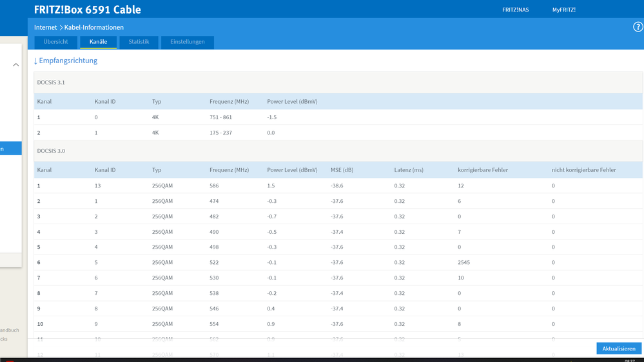Click the FRITZ!Box 6591 Cable title
The image size is (644, 362).
pos(88,10)
